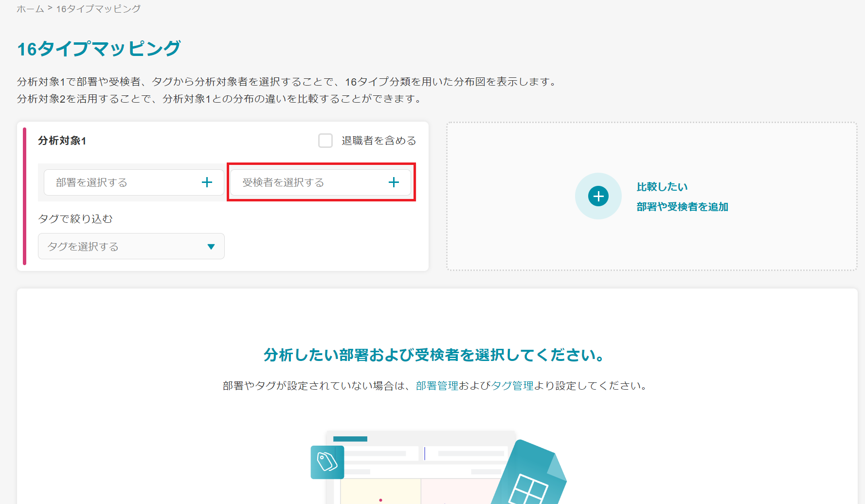Enable the 退職者を含める checkbox
The width and height of the screenshot is (865, 504).
click(x=325, y=141)
